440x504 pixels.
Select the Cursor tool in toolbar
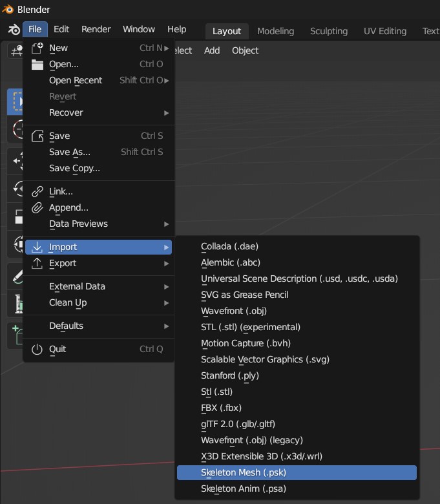coord(15,129)
